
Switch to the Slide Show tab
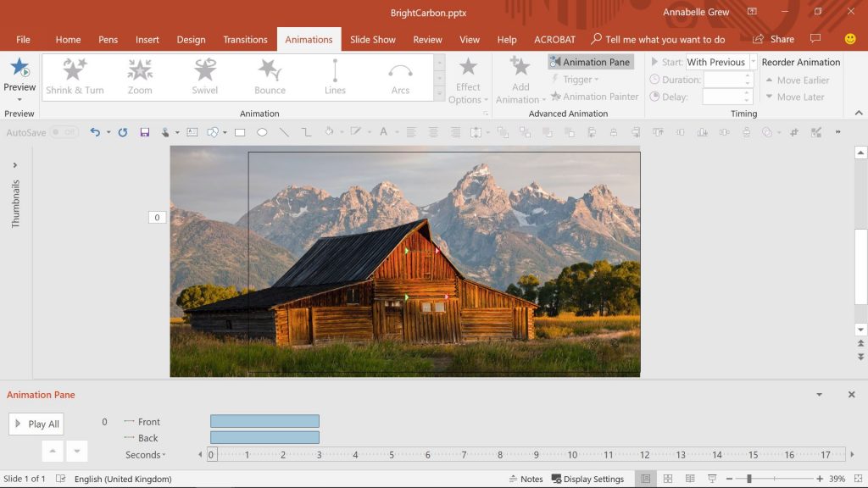pyautogui.click(x=373, y=39)
